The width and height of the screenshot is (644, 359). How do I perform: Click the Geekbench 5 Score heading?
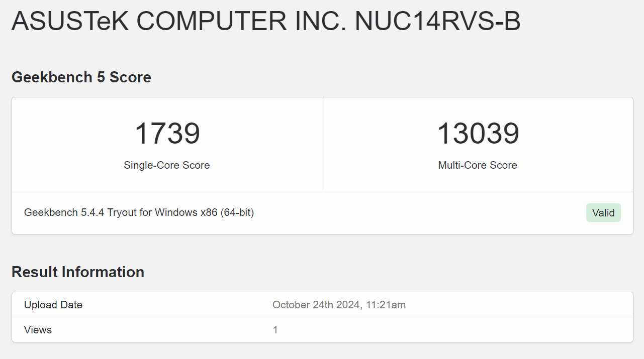(x=81, y=77)
